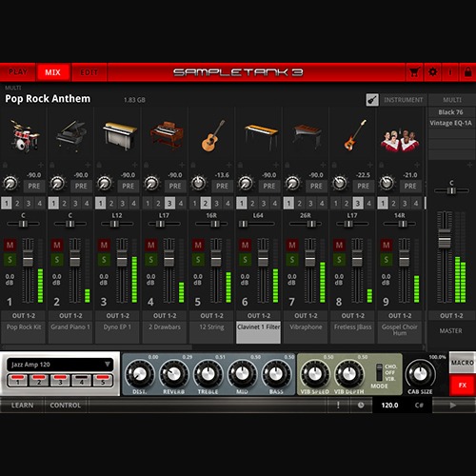Open the shopping cart store icon

coord(414,72)
